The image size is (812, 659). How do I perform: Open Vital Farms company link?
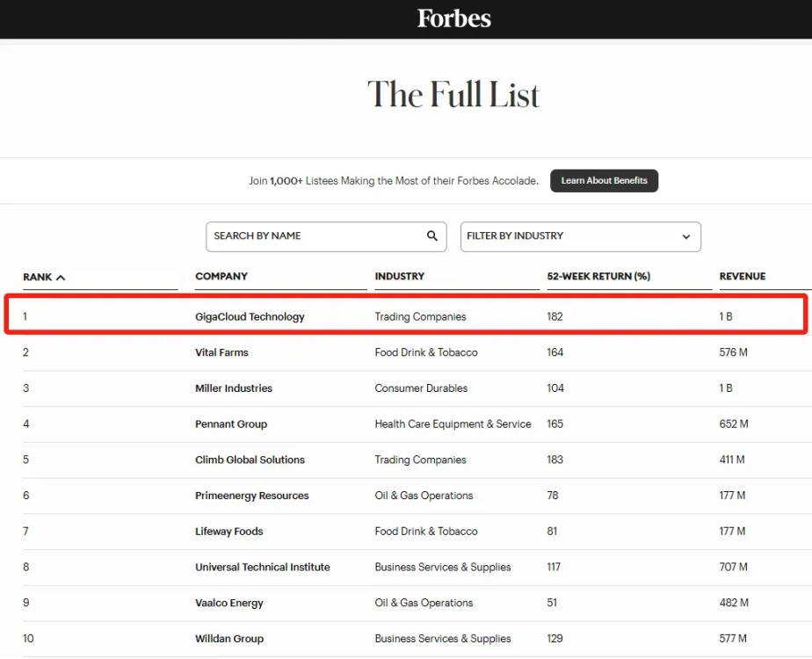point(221,352)
